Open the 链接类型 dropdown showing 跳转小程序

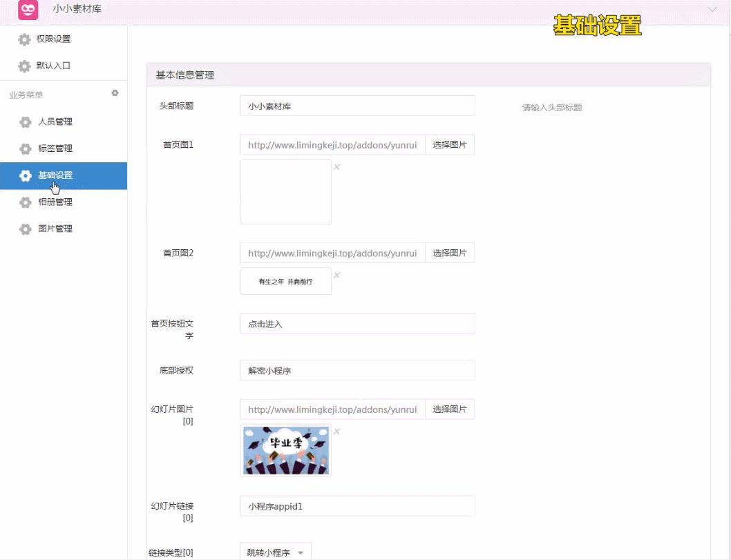click(275, 551)
